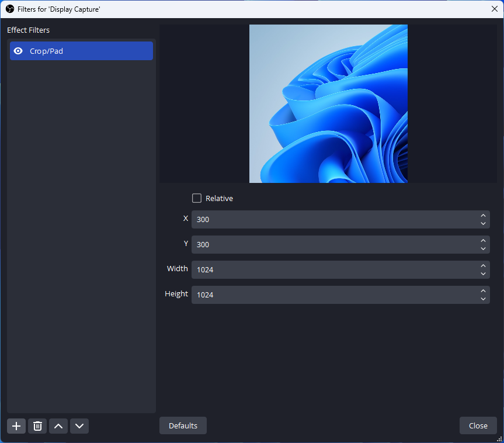Move filter up with up arrow icon
Viewport: 504px width, 443px height.
58,426
